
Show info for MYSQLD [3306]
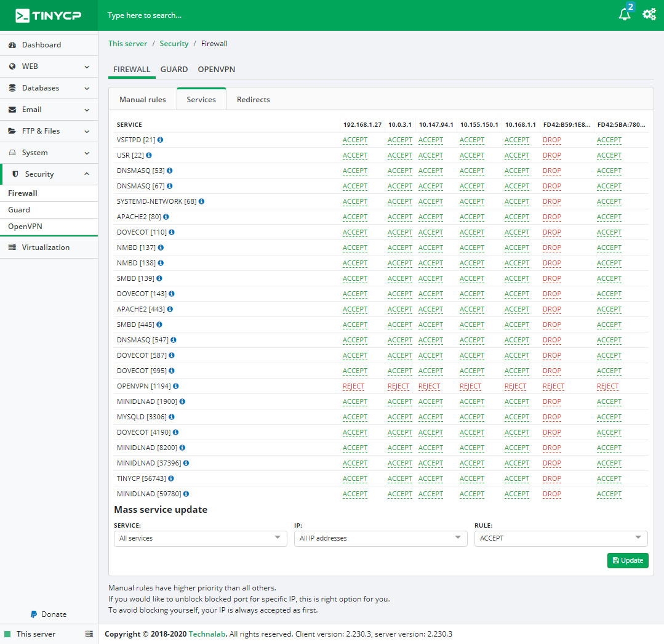[x=172, y=417]
